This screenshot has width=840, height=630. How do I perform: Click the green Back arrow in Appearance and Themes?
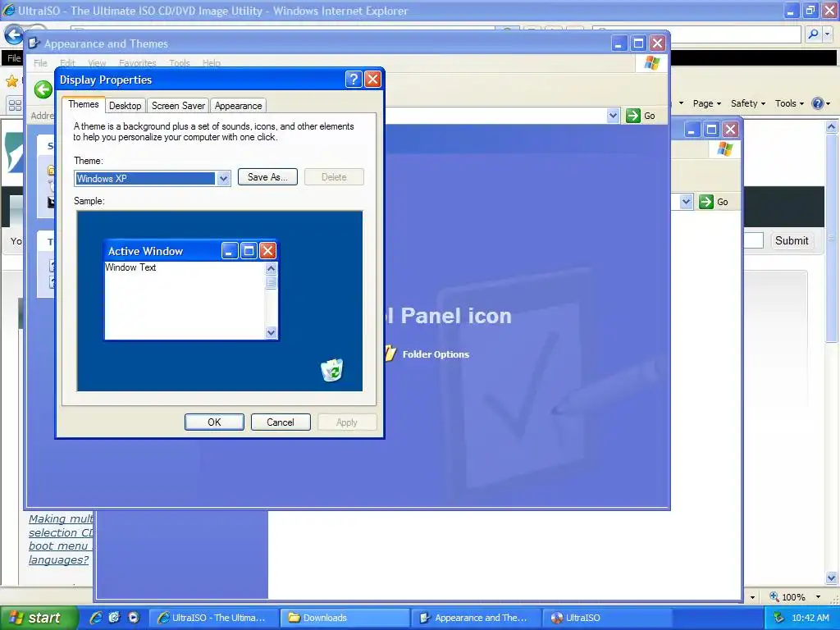(x=43, y=89)
